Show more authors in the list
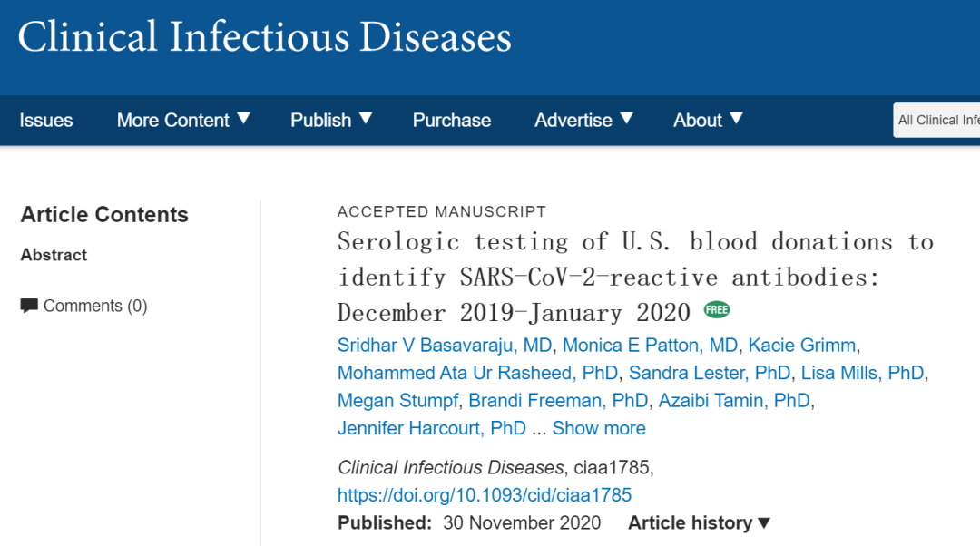The width and height of the screenshot is (980, 546). 599,428
